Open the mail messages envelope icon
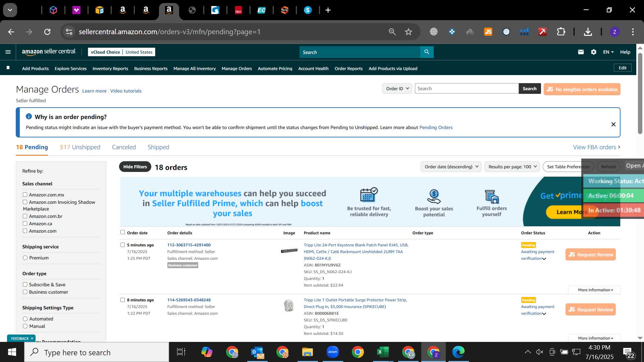 click(581, 52)
